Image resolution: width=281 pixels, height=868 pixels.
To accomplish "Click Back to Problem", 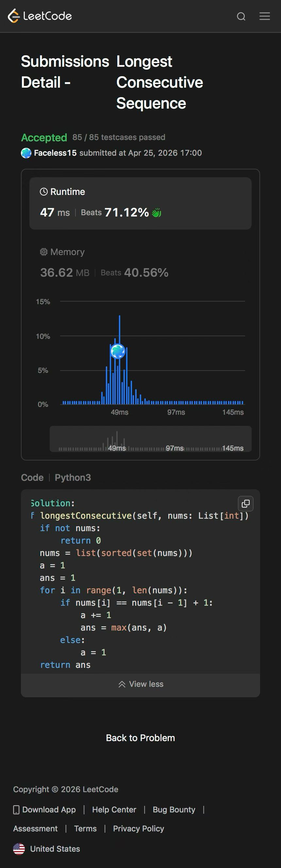I will coord(140,738).
